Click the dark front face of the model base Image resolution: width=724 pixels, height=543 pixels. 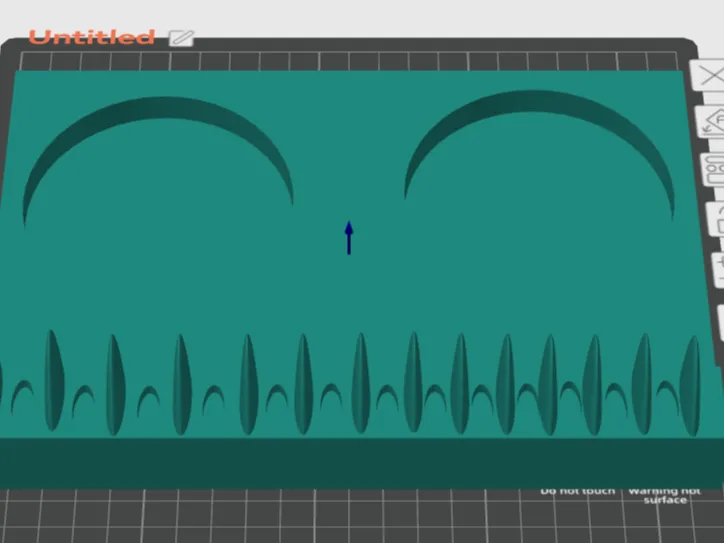pyautogui.click(x=360, y=463)
